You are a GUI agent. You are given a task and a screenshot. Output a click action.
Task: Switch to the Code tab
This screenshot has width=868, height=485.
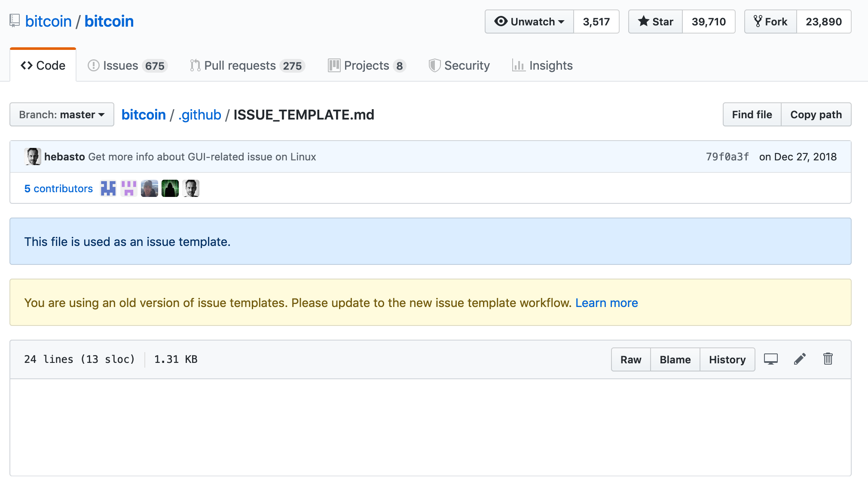point(43,65)
